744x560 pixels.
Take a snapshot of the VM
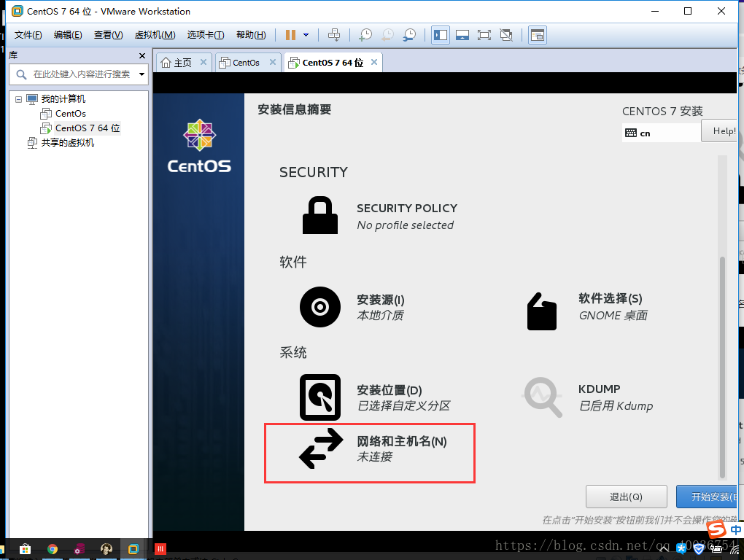(x=365, y=35)
